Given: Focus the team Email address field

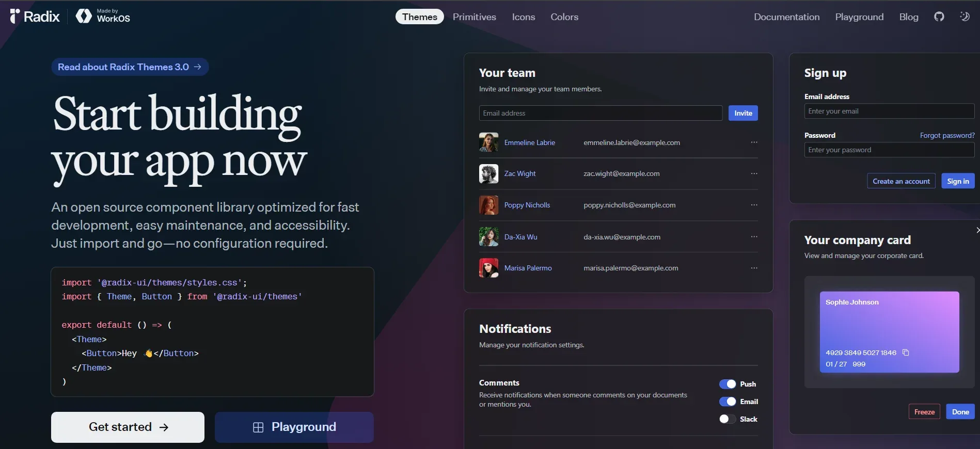Looking at the screenshot, I should click(x=600, y=113).
